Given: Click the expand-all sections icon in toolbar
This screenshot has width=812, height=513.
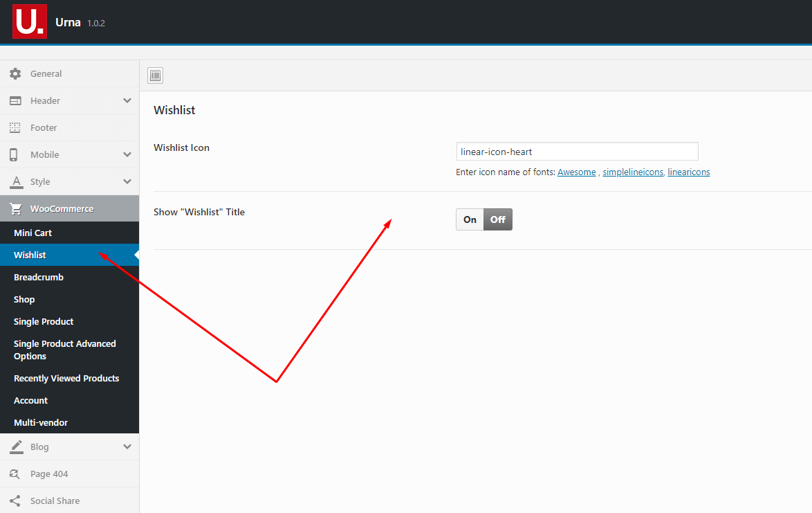Looking at the screenshot, I should [156, 75].
